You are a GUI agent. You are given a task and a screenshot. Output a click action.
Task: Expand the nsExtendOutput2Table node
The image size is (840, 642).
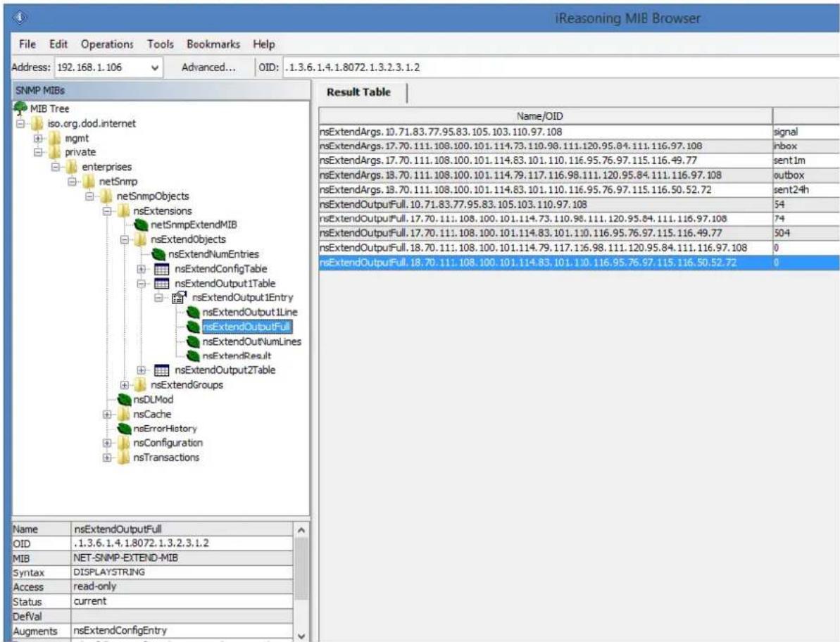point(141,370)
